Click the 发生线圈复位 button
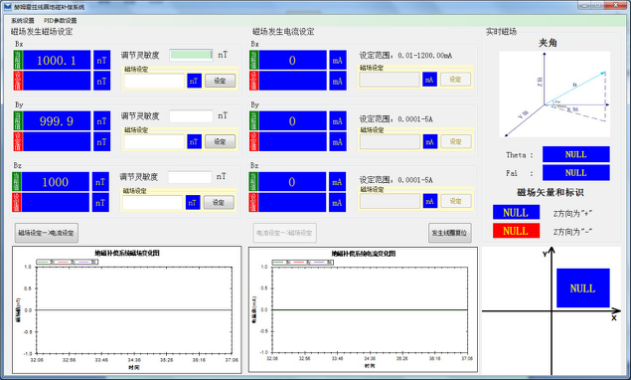The height and width of the screenshot is (380, 631). [x=450, y=233]
